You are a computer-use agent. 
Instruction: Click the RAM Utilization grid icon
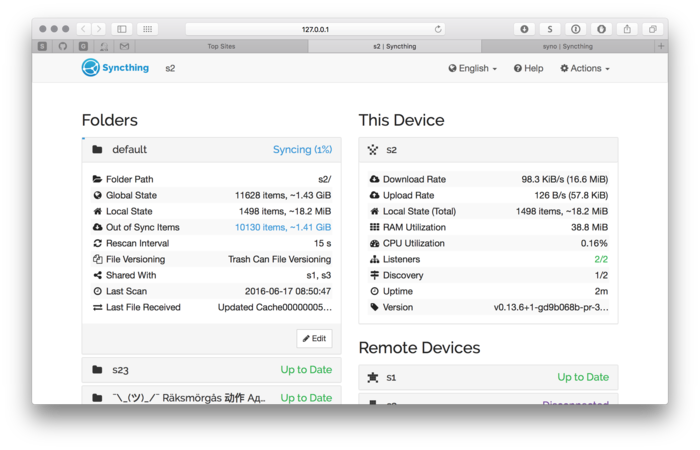pos(375,227)
